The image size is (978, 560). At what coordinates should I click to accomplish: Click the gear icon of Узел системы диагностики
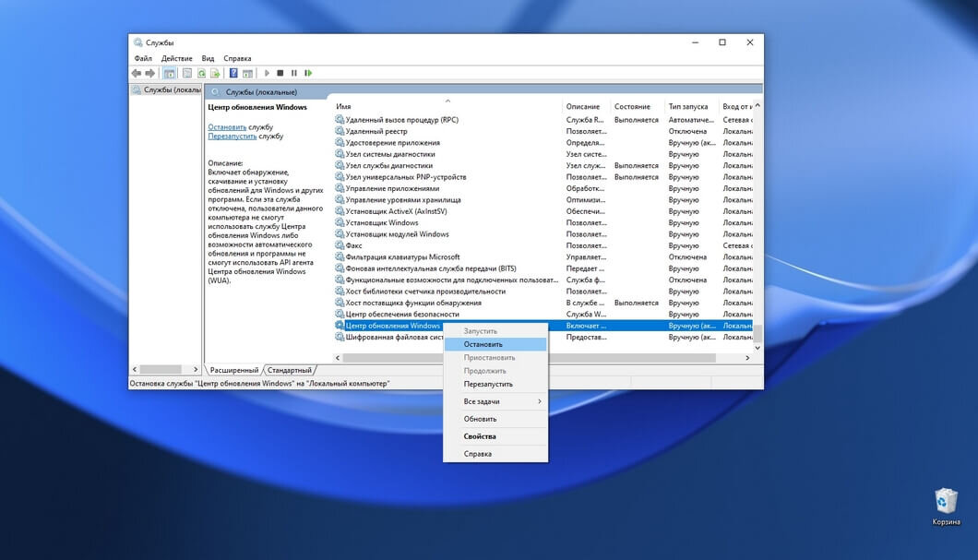(x=340, y=154)
